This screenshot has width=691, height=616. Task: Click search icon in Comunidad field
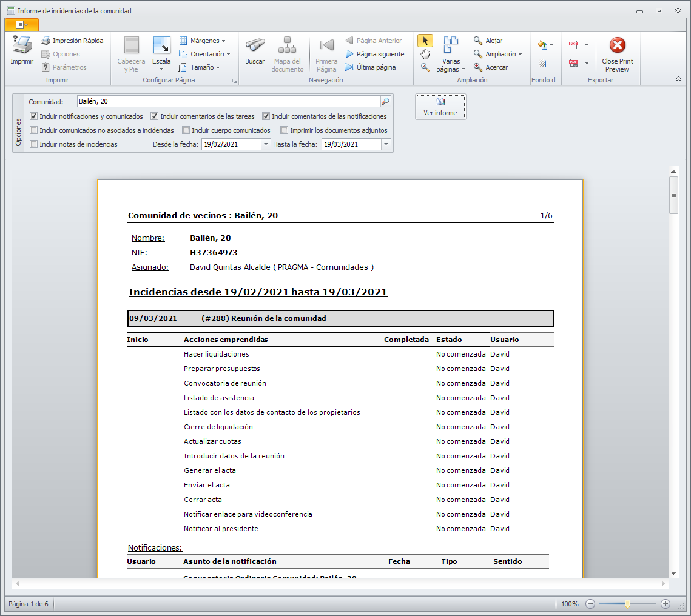click(386, 101)
